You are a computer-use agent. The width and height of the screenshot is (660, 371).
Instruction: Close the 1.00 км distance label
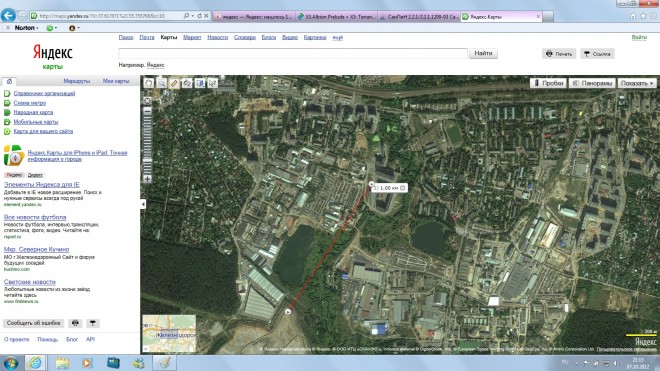point(403,188)
